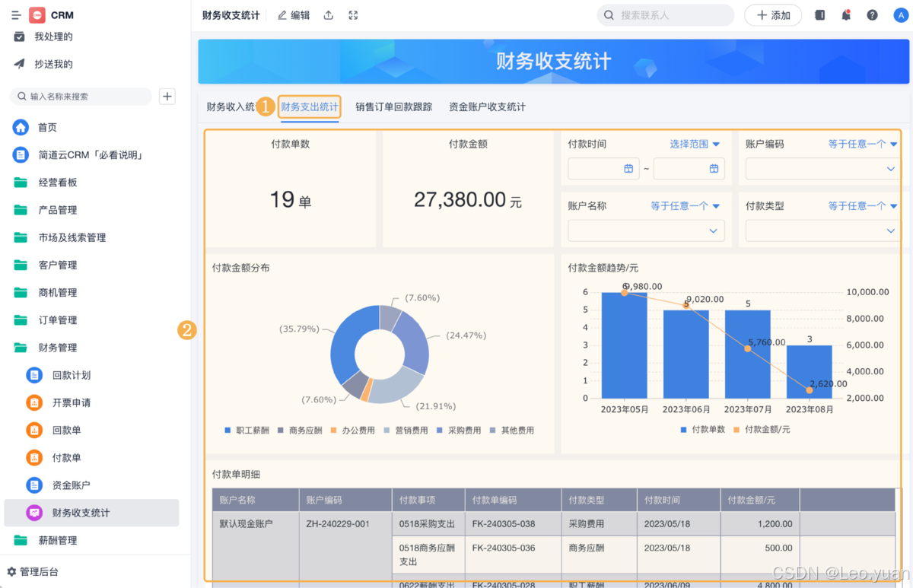Open the contacts book icon beside search
Image resolution: width=913 pixels, height=588 pixels.
click(x=819, y=14)
